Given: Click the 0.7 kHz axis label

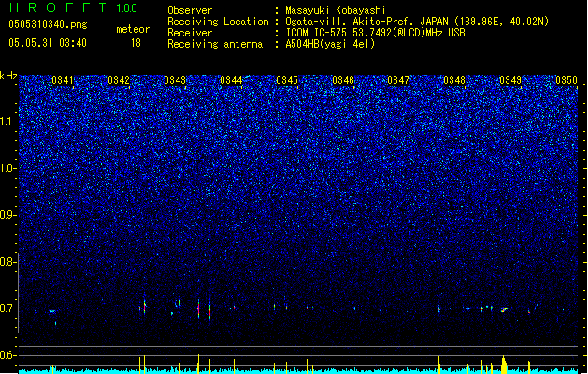Looking at the screenshot, I should (8, 309).
